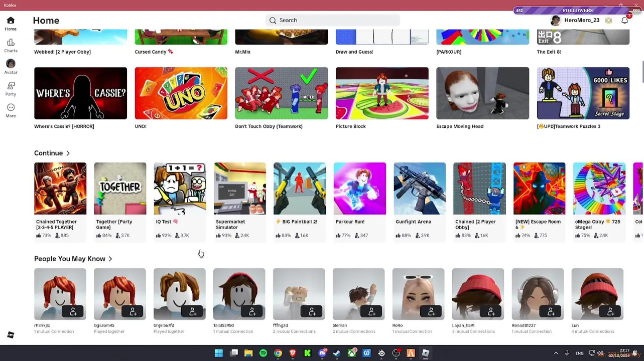Click the magnifier icon in search bar
This screenshot has height=361, width=644.
pyautogui.click(x=273, y=21)
